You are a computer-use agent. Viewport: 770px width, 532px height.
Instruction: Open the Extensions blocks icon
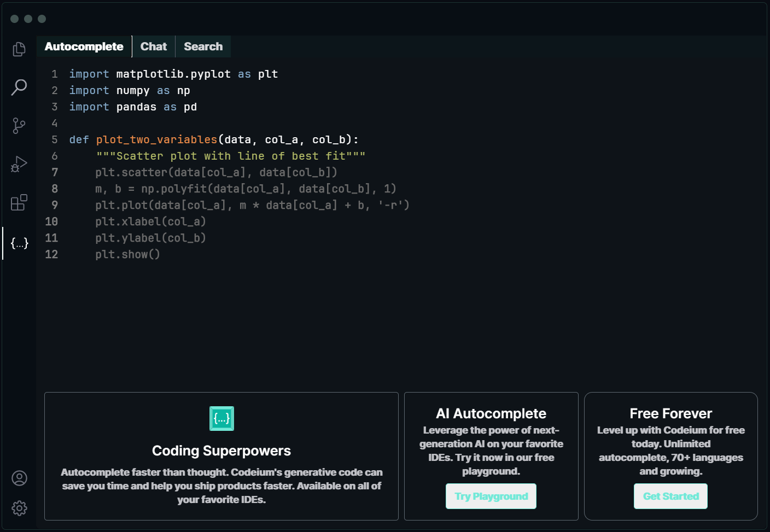pyautogui.click(x=19, y=202)
